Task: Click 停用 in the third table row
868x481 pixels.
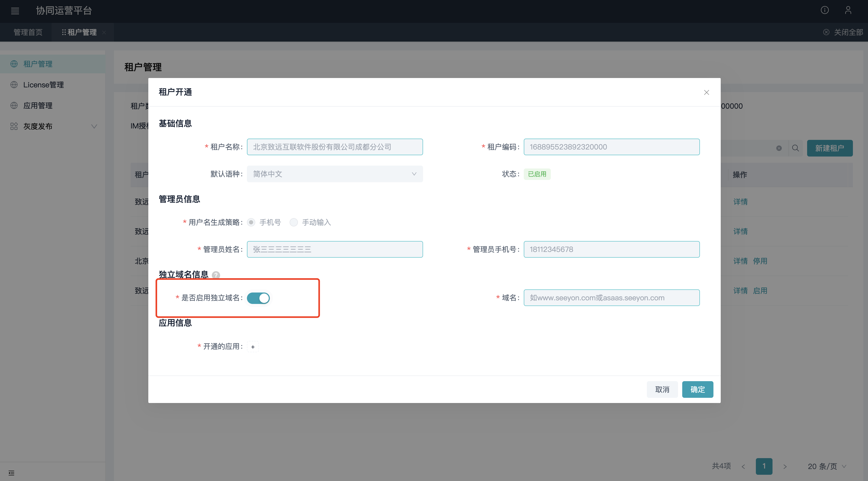Action: click(x=760, y=261)
